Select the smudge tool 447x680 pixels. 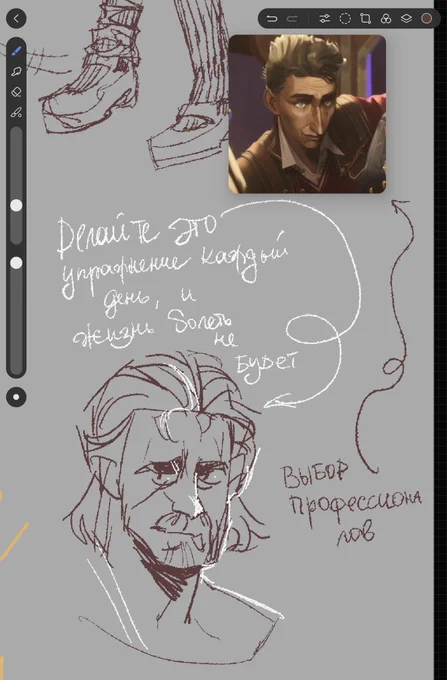click(x=16, y=72)
